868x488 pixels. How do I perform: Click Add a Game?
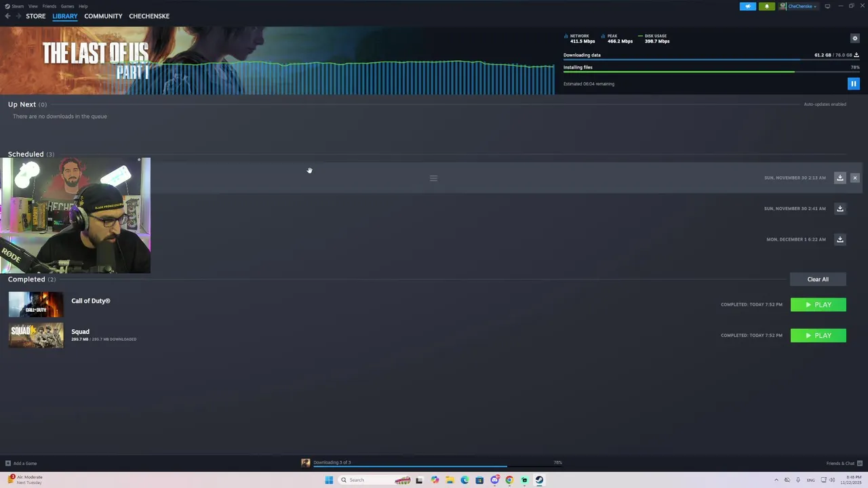(x=21, y=464)
